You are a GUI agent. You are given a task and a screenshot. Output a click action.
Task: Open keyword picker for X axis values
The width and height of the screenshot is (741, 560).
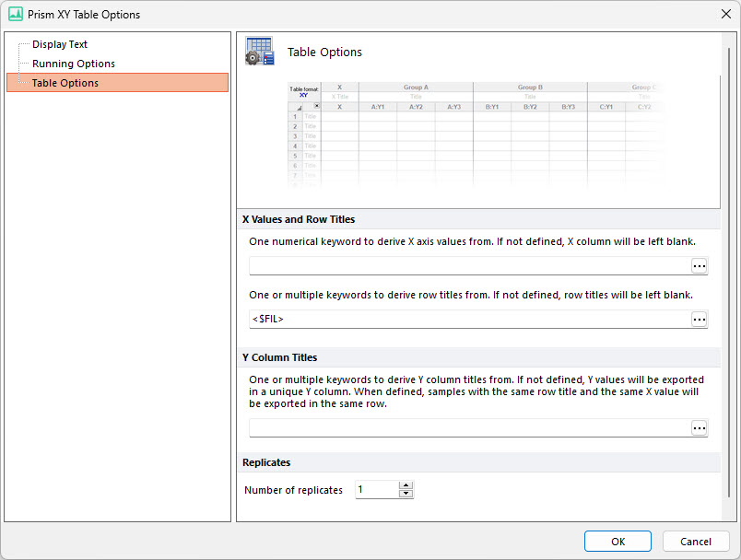(700, 266)
